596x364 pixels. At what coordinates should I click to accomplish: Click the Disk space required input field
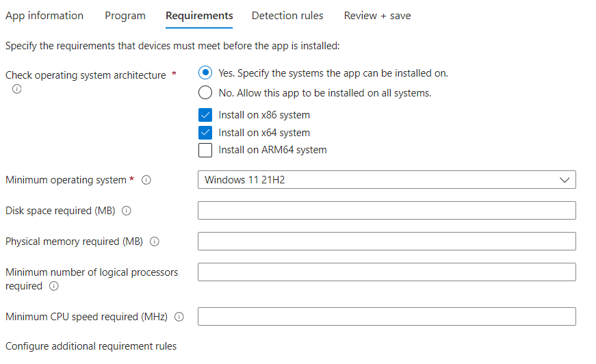(387, 211)
